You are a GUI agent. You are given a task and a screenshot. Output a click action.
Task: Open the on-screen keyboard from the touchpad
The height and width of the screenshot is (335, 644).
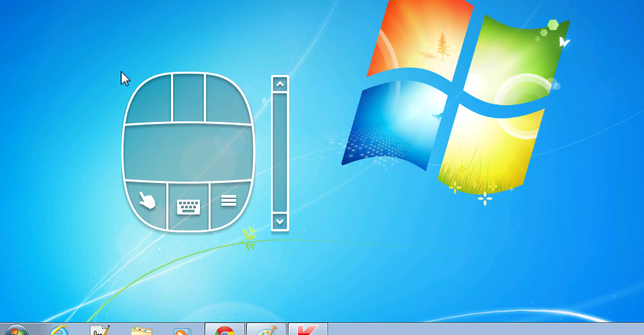(x=189, y=206)
